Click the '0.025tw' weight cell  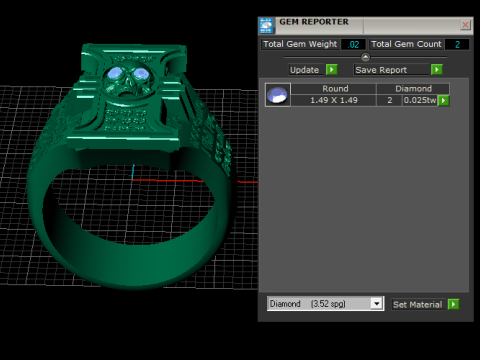(x=420, y=100)
